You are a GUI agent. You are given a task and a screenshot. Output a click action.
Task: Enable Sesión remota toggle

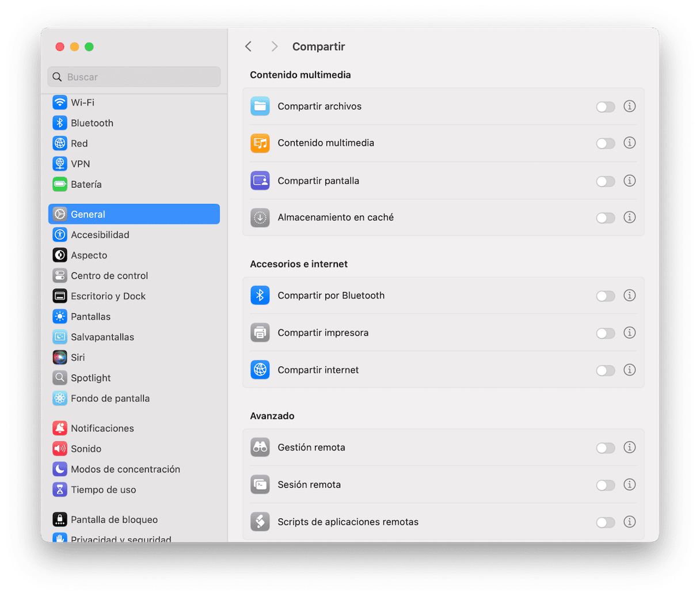click(x=606, y=485)
